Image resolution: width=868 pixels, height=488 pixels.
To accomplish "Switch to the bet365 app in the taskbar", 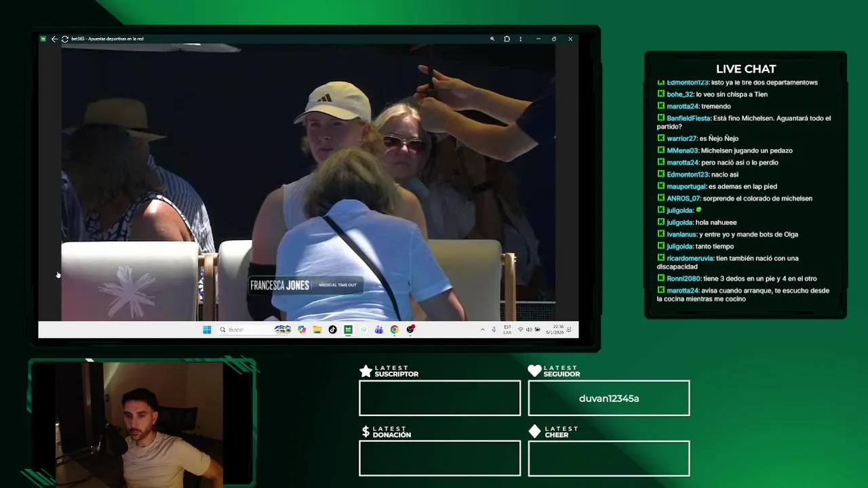I will pos(348,329).
